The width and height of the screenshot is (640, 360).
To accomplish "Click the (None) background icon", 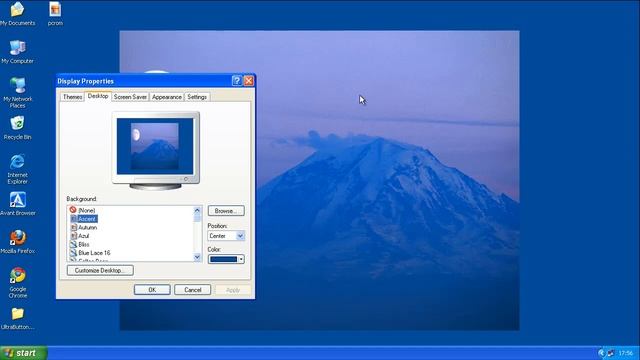I will pos(73,210).
